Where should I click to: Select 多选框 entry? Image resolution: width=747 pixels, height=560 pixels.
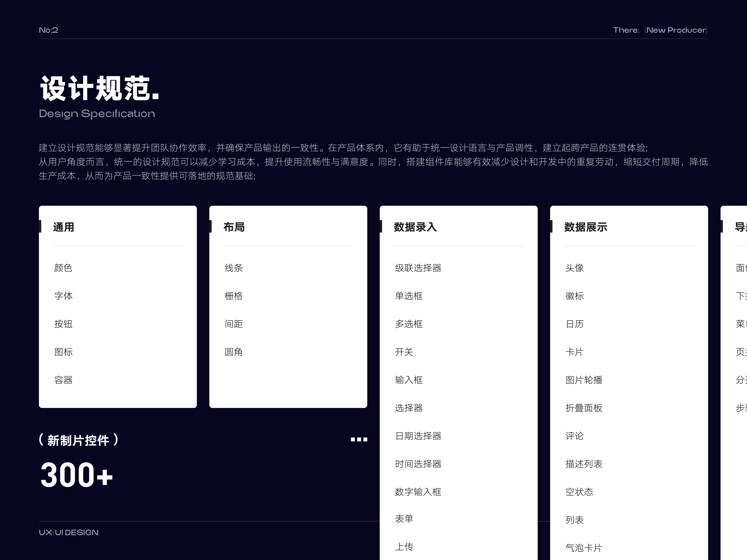click(x=409, y=324)
